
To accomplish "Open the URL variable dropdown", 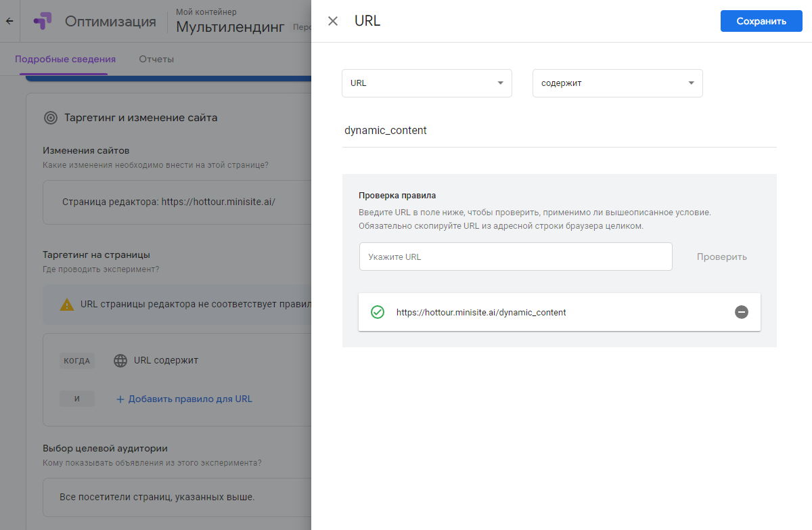I will 427,83.
